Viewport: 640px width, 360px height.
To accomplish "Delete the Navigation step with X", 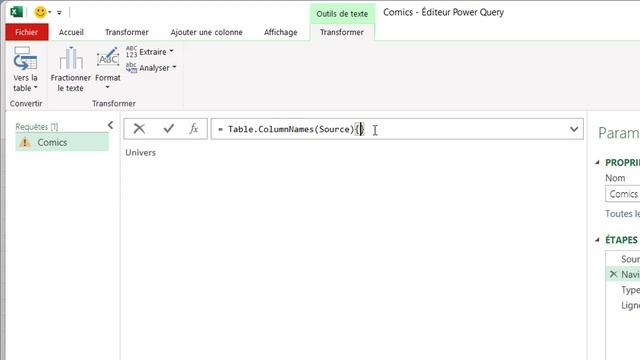I will (613, 274).
